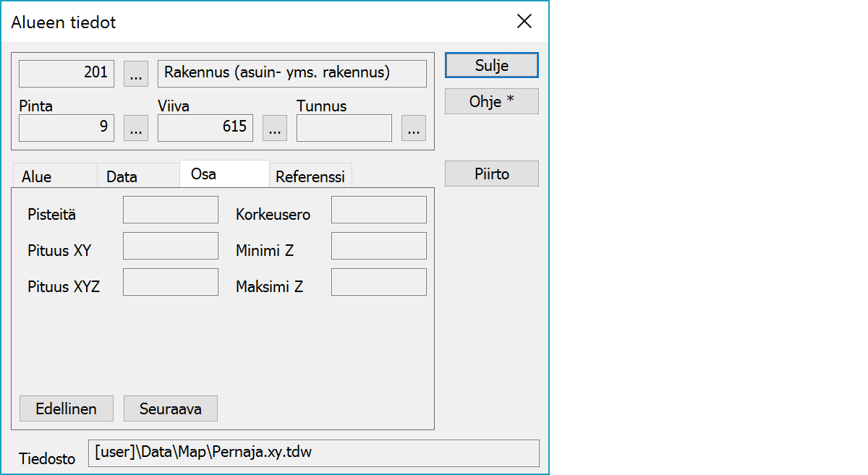Go to previous part with Edellinen
Viewport: 868px width, 475px height.
tap(66, 408)
